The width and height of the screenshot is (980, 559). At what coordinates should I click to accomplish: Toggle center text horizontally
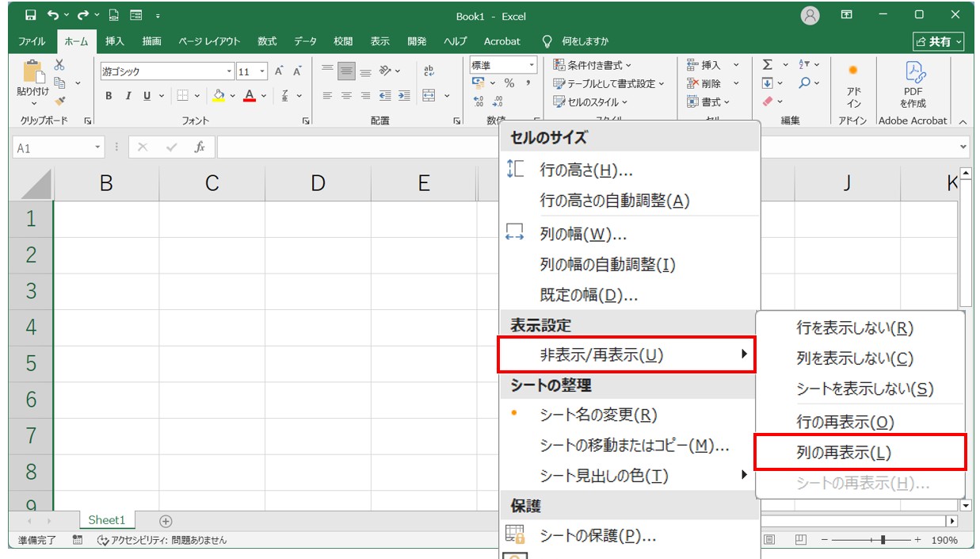(x=346, y=96)
